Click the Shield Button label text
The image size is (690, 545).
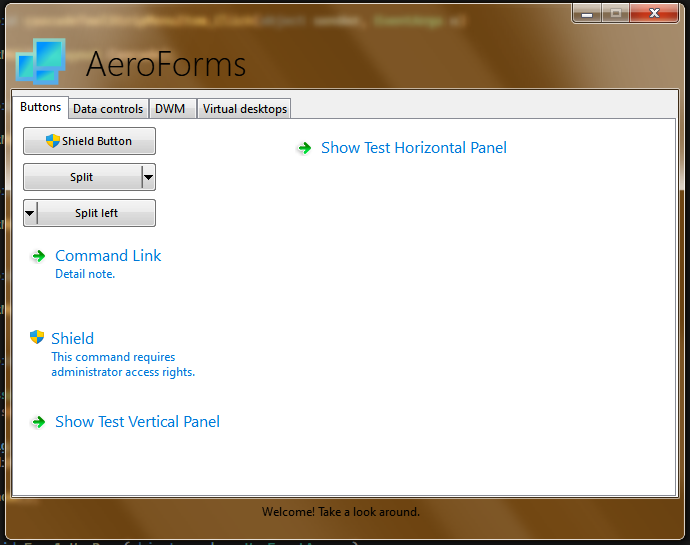tap(97, 141)
